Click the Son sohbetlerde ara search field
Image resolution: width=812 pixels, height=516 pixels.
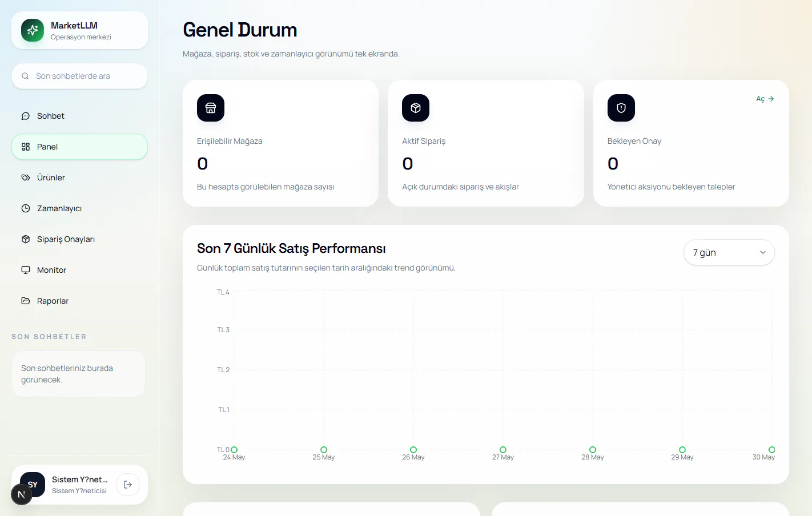point(79,76)
